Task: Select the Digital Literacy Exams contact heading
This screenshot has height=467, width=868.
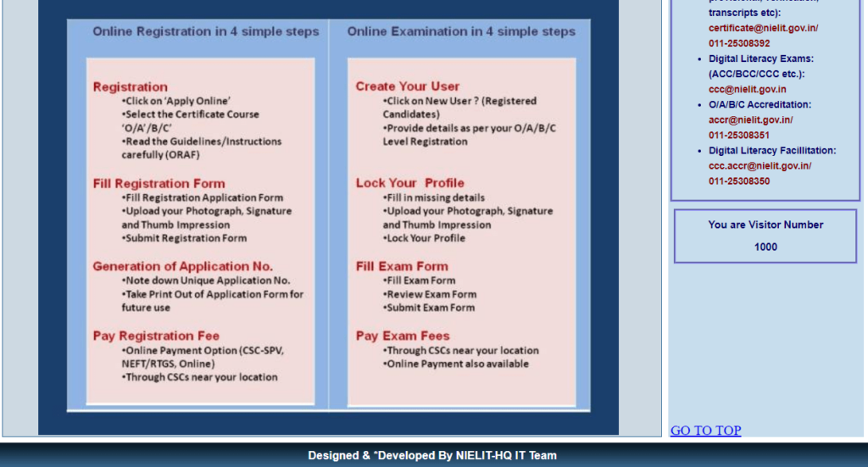Action: coord(760,58)
